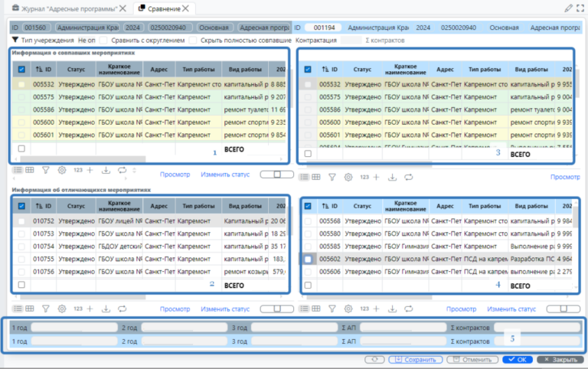The image size is (588, 369).
Task: Tick the checkbox for row 005602
Action: pyautogui.click(x=308, y=259)
